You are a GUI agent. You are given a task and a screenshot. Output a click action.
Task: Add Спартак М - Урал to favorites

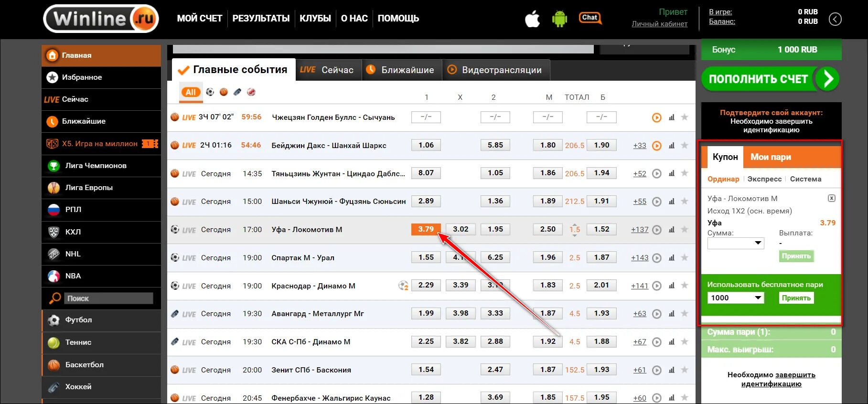[x=685, y=257]
